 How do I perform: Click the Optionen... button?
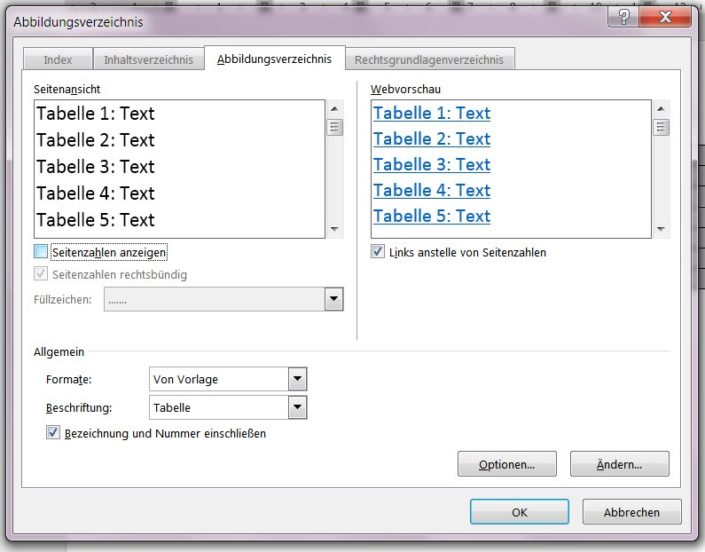tap(507, 464)
